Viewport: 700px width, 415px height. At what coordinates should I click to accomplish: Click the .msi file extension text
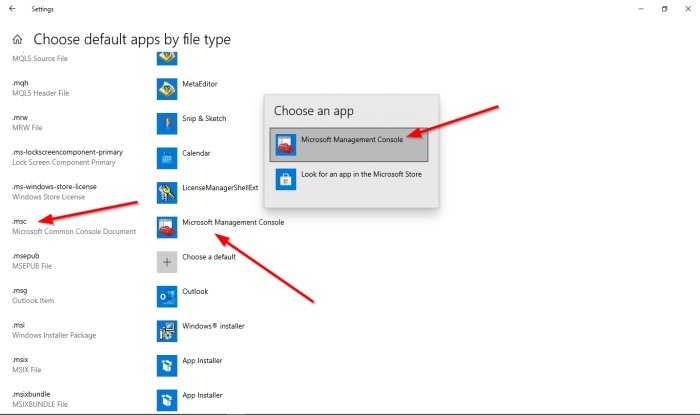point(18,325)
